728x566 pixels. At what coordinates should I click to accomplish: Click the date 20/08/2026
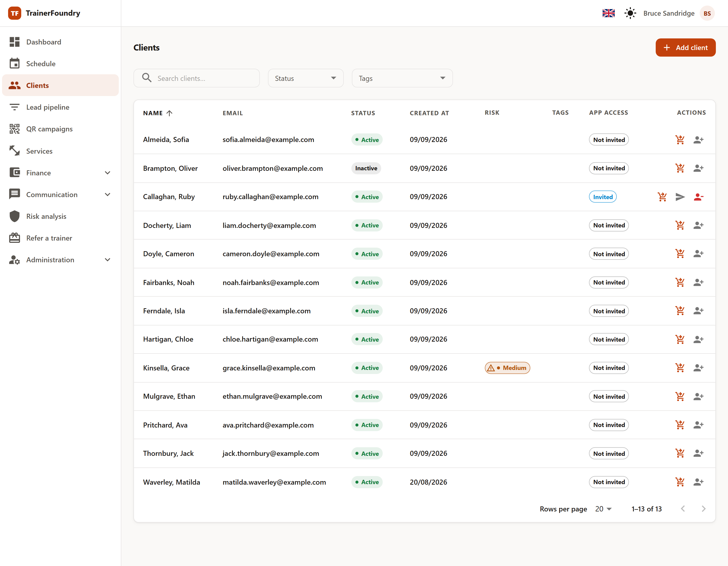click(428, 482)
